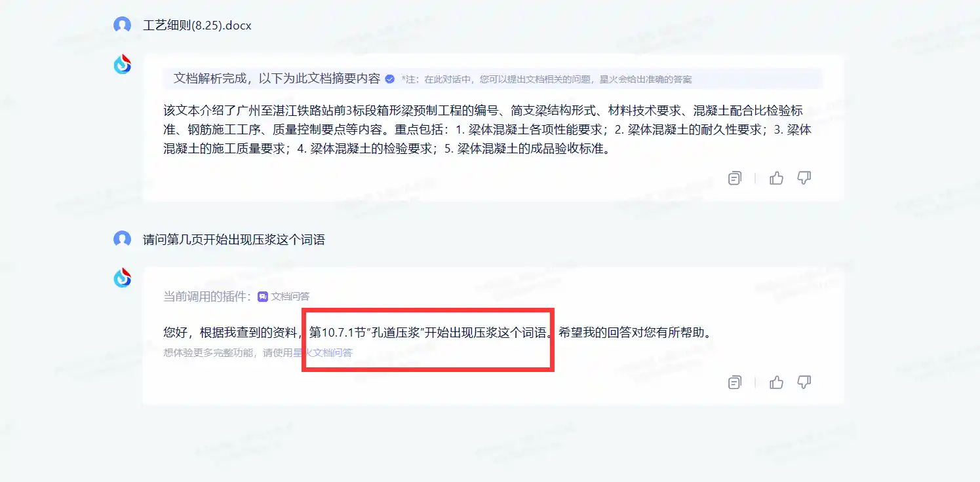
Task: Click the 文档问答 plugin icon
Action: click(262, 297)
